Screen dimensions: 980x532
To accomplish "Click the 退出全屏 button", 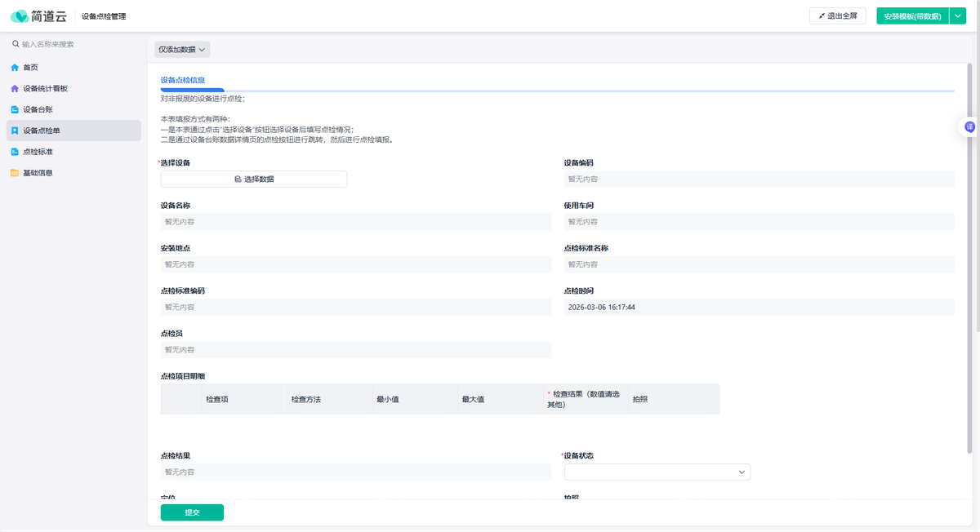I will coord(838,16).
